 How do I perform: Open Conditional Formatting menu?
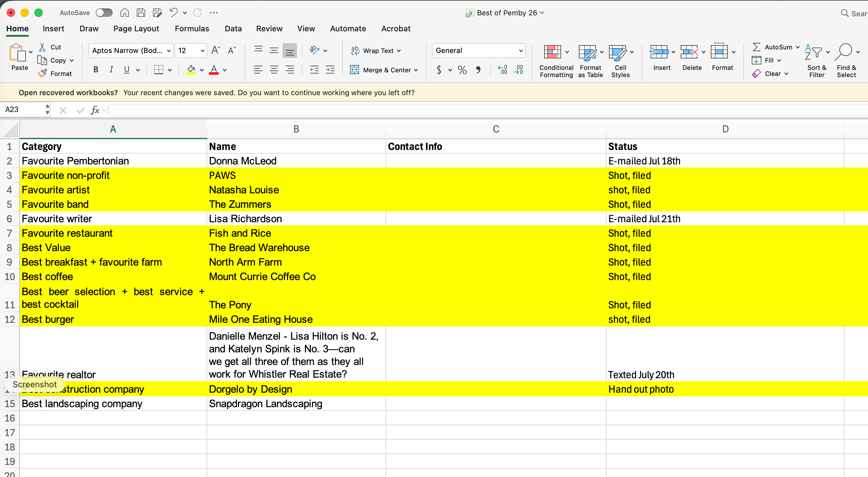556,61
